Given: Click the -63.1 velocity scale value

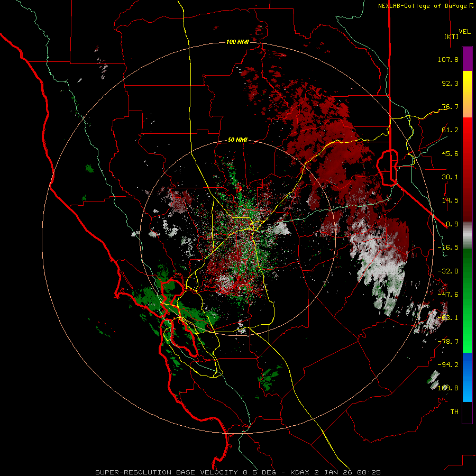Looking at the screenshot, I should [x=448, y=318].
